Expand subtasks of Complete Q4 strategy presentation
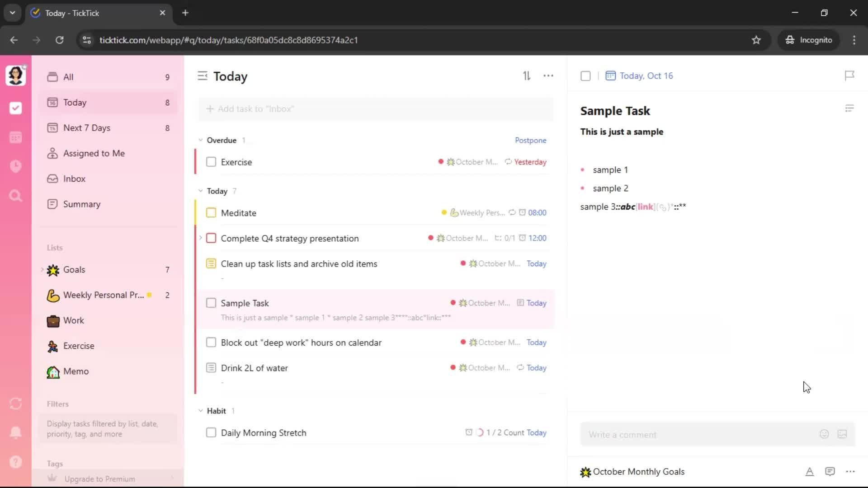 pos(201,238)
